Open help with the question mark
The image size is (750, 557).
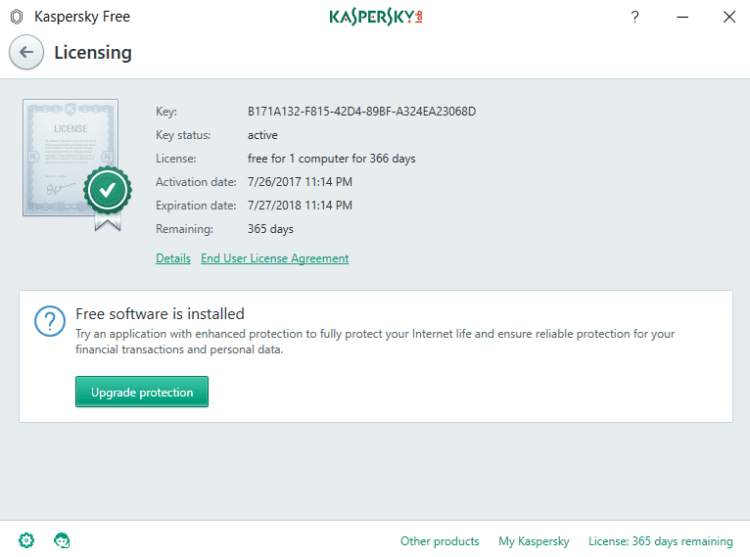point(635,17)
